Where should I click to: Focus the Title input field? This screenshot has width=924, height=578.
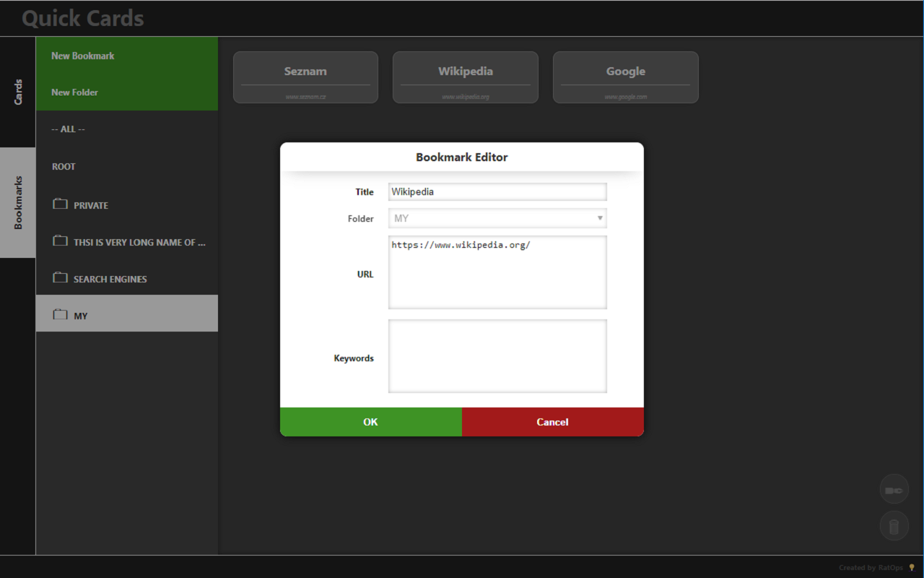pyautogui.click(x=497, y=191)
